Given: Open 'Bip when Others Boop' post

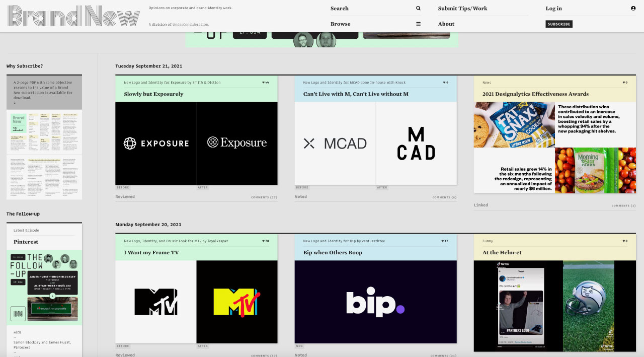Looking at the screenshot, I should [333, 253].
